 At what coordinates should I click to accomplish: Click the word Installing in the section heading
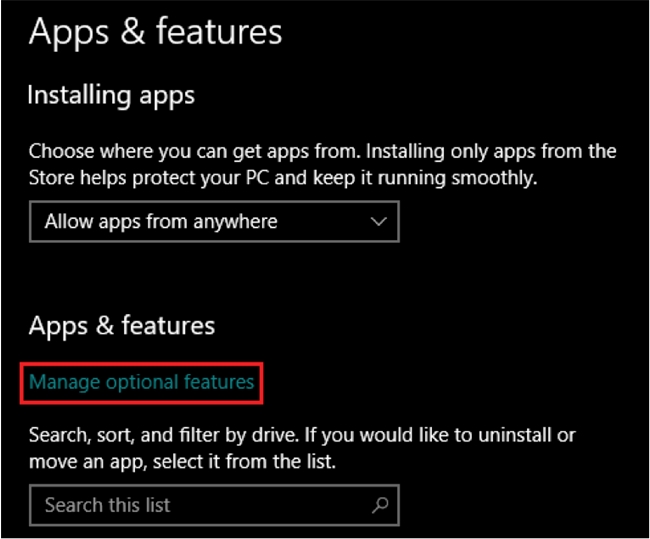80,95
